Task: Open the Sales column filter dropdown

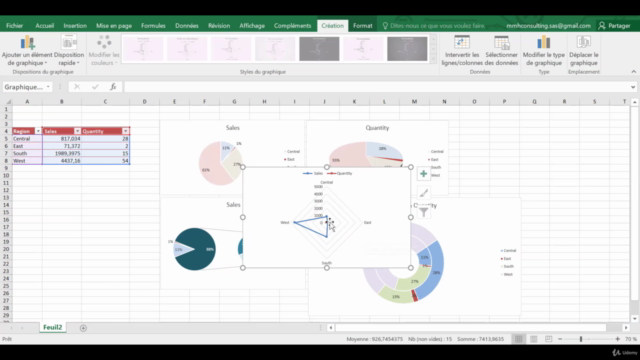Action: (77, 131)
